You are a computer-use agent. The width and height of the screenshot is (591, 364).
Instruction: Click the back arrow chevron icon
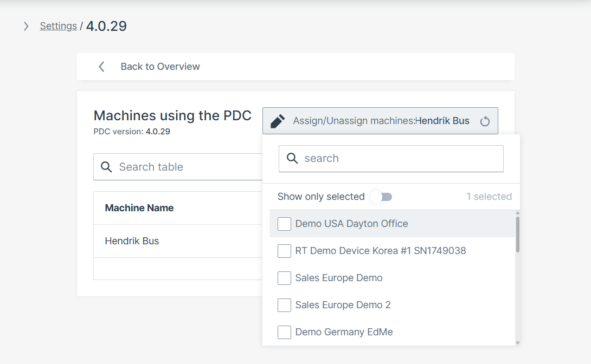pyautogui.click(x=101, y=67)
